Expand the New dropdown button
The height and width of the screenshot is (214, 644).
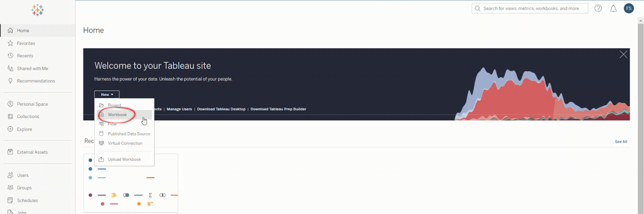(107, 94)
